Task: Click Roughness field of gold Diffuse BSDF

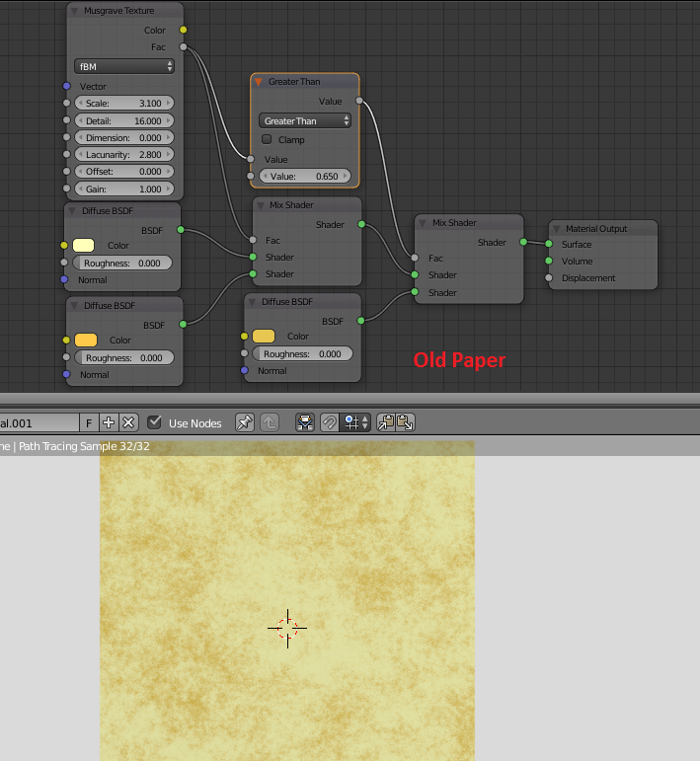Action: 302,353
